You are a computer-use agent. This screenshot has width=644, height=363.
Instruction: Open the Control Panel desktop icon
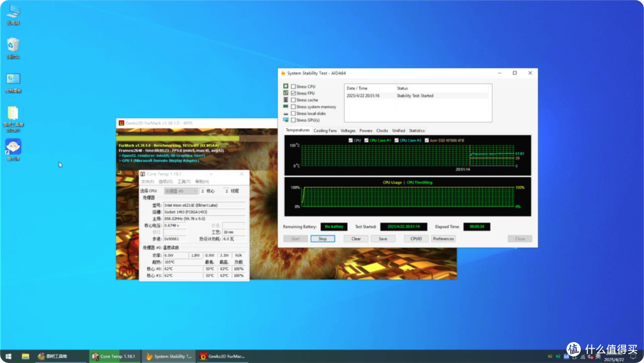pos(13,82)
